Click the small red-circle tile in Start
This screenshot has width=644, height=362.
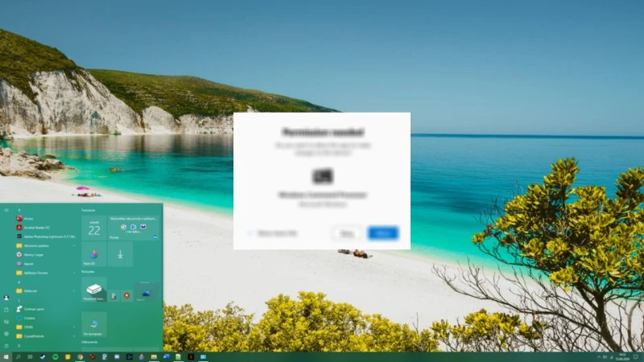(x=127, y=295)
